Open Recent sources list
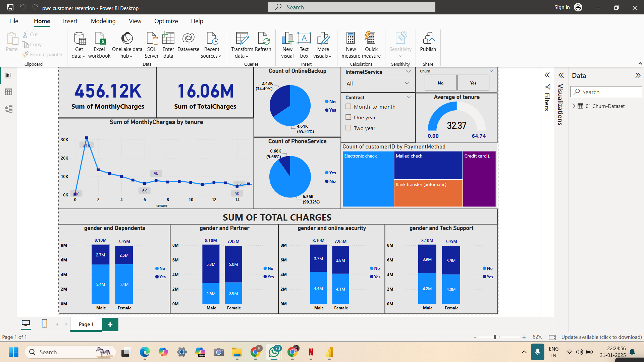 pos(212,45)
